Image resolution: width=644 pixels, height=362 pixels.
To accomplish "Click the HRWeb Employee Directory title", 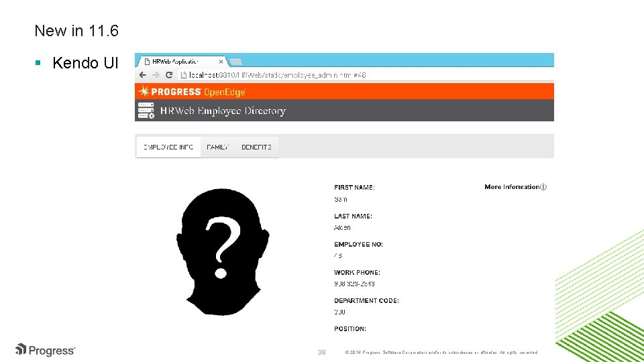I will pyautogui.click(x=223, y=111).
